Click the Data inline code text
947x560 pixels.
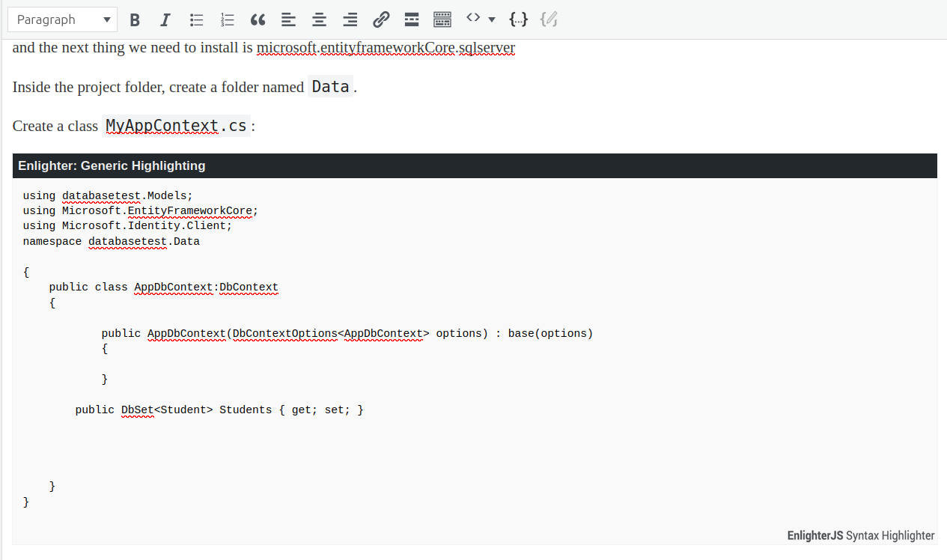[330, 87]
